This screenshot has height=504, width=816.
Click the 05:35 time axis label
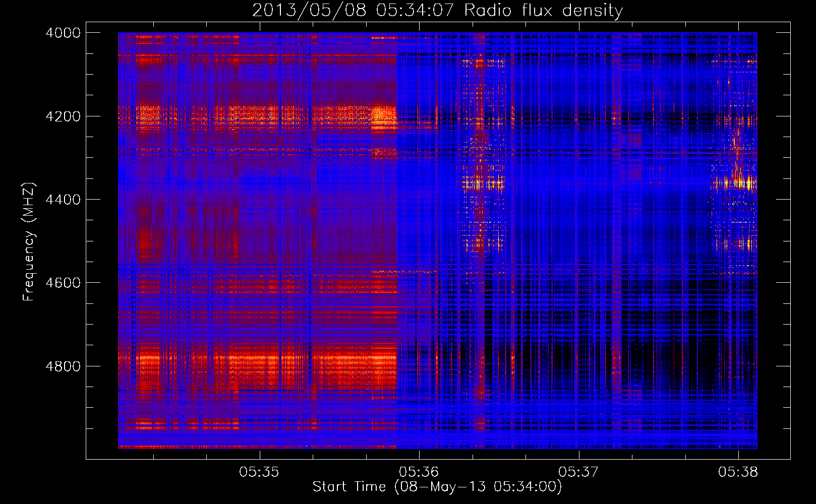point(259,472)
